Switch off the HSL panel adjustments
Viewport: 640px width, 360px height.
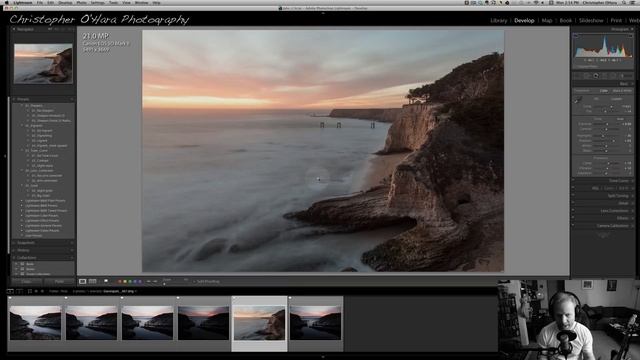click(573, 188)
